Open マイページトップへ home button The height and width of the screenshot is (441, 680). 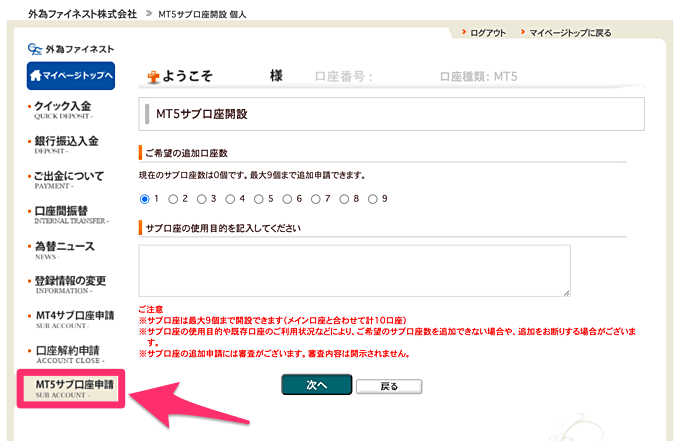click(71, 75)
